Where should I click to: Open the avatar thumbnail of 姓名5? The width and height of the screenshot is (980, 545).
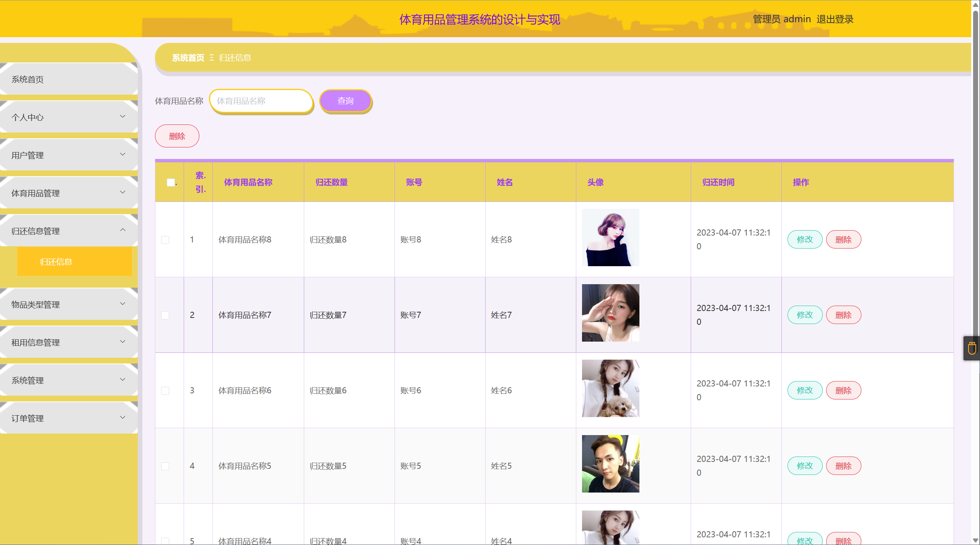[610, 464]
